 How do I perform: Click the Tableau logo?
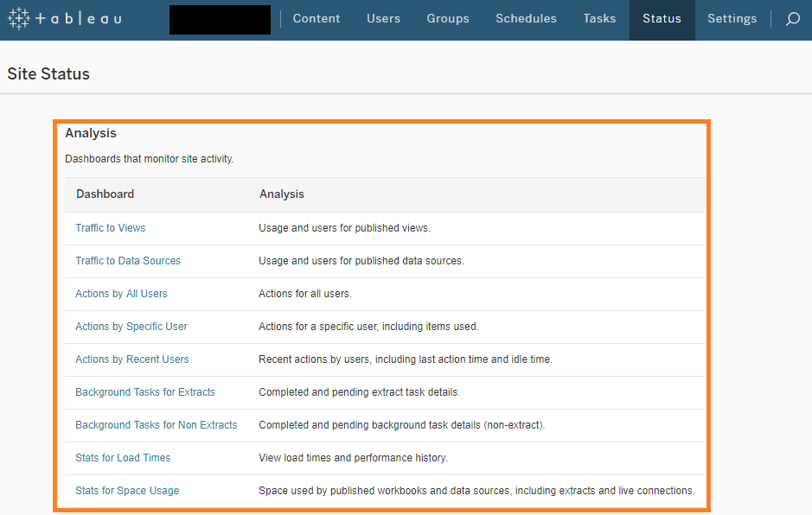[x=65, y=18]
